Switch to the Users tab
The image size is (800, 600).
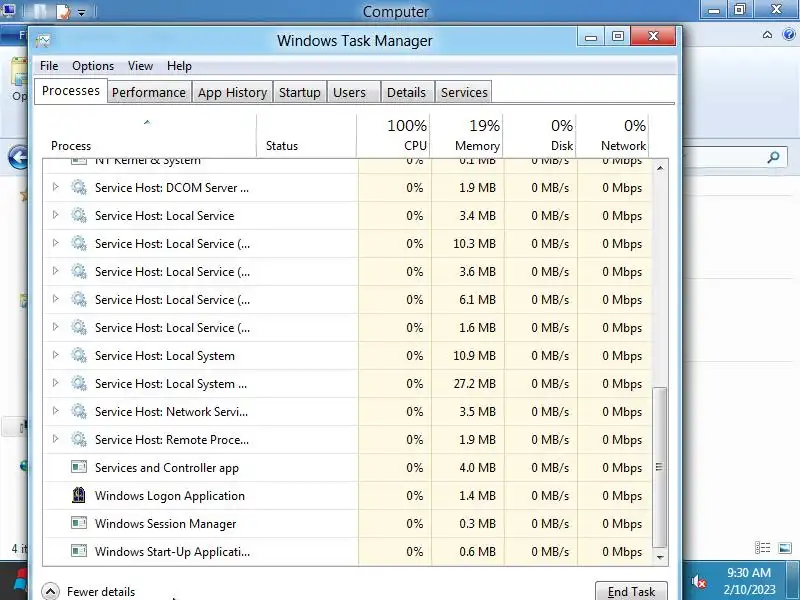click(x=354, y=92)
